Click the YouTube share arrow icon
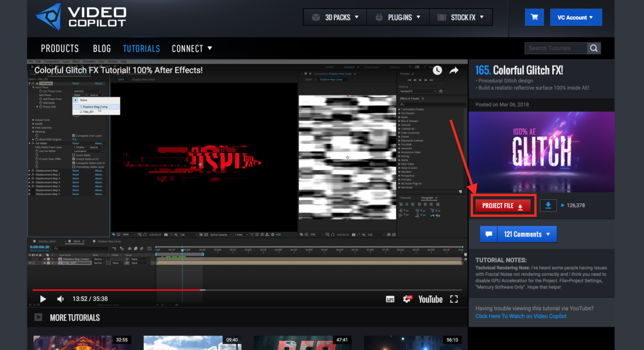The width and height of the screenshot is (644, 350). 454,70
